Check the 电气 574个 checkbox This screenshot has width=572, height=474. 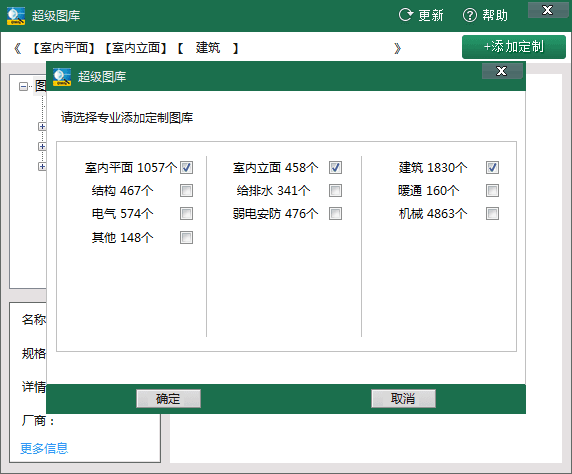click(186, 213)
